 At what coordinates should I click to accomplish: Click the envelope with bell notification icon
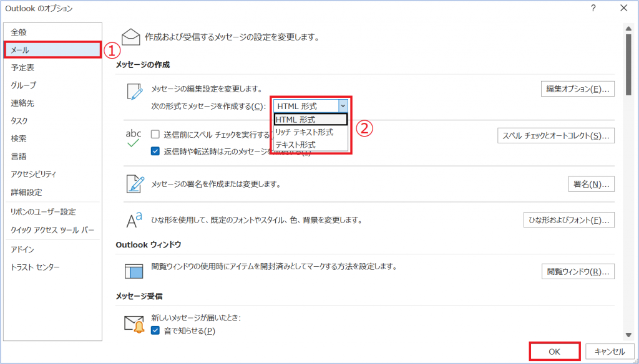(x=135, y=324)
